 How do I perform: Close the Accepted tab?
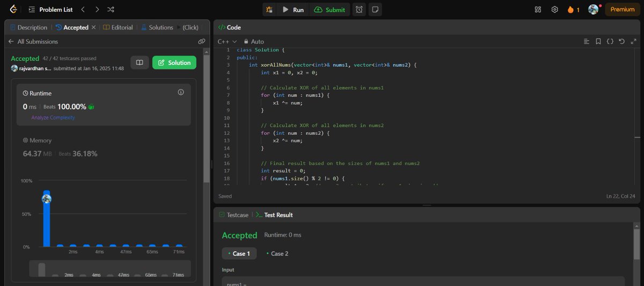pos(94,27)
